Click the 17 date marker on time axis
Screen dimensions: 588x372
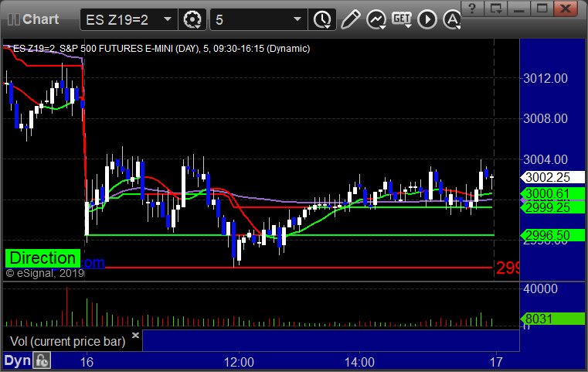pos(496,362)
